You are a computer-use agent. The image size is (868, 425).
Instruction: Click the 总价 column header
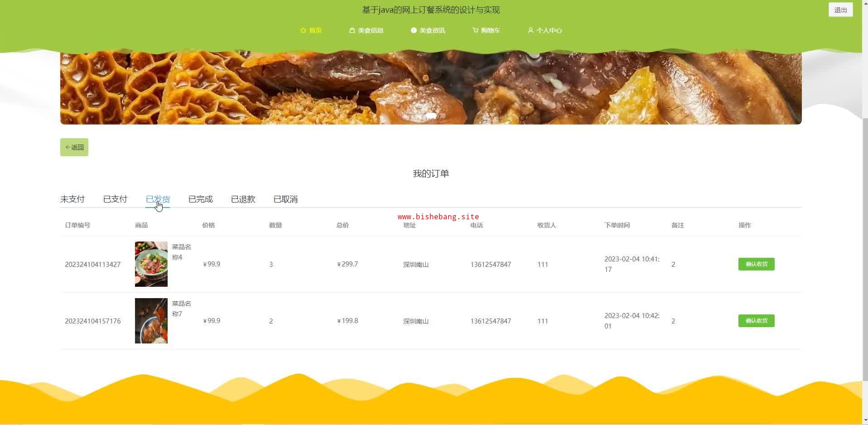(x=342, y=225)
